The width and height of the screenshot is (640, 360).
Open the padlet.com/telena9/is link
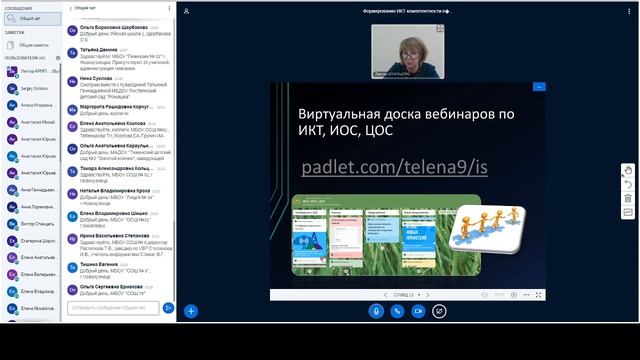point(394,167)
